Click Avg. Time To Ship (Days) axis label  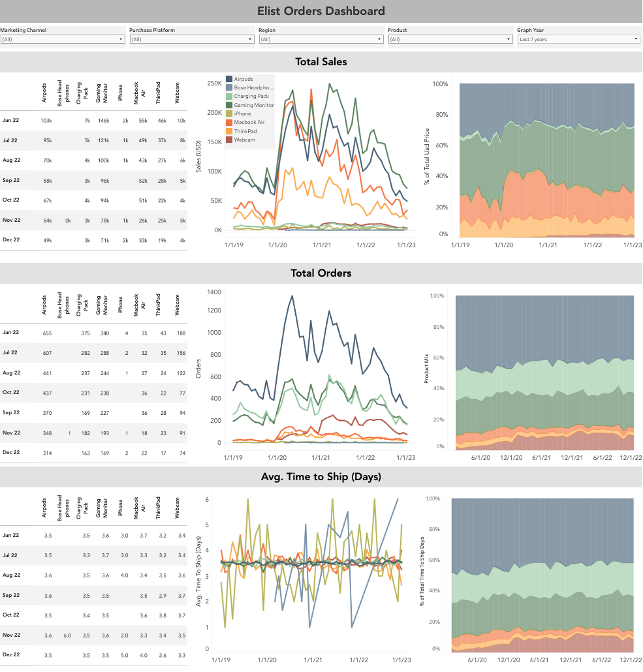198,572
